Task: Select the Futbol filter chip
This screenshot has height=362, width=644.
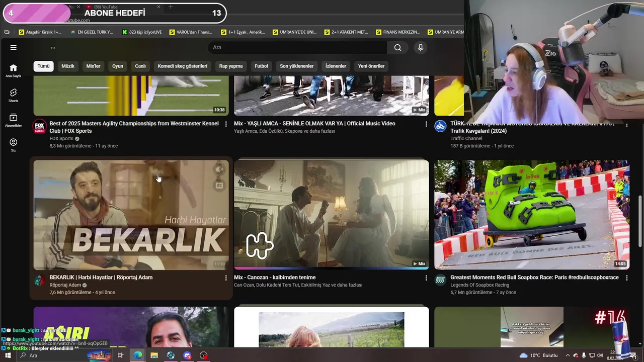Action: pyautogui.click(x=261, y=66)
